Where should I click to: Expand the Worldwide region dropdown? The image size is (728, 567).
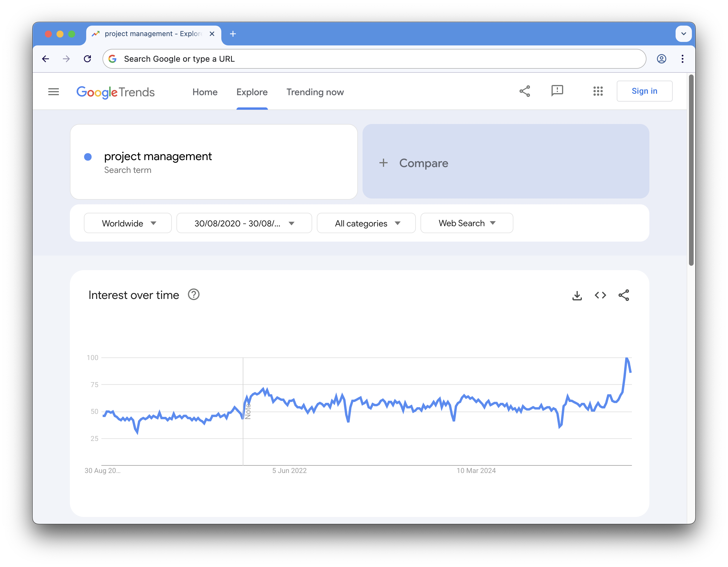tap(128, 223)
